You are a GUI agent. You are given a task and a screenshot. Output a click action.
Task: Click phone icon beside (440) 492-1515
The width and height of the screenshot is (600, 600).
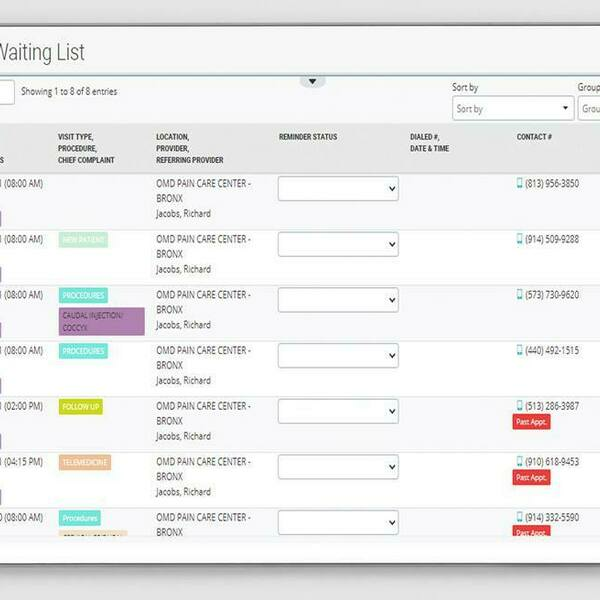coord(520,351)
